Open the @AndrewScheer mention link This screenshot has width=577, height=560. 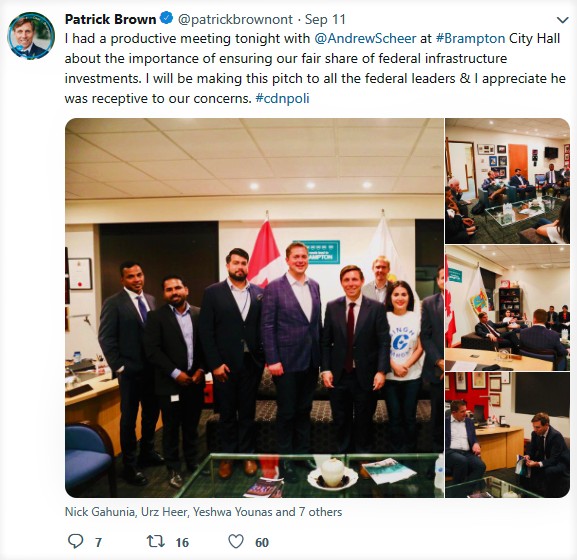tap(365, 39)
